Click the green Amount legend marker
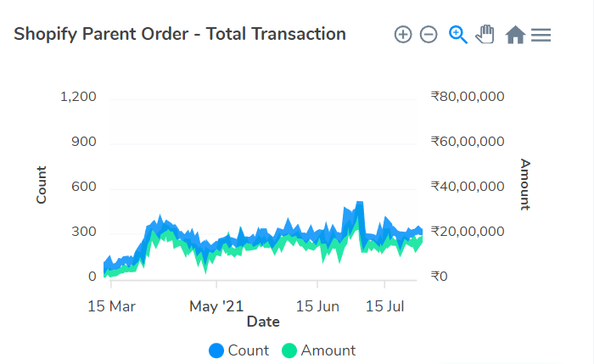Screen dimensions: 594x364 [289, 350]
